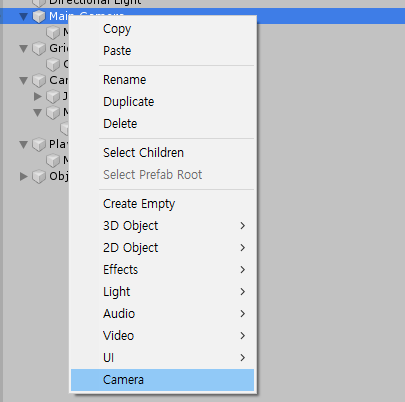
Task: Click the child cube icon under Main Camera
Action: pos(53,32)
